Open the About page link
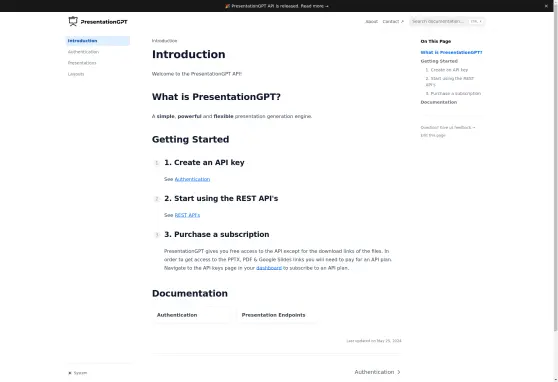 point(371,21)
